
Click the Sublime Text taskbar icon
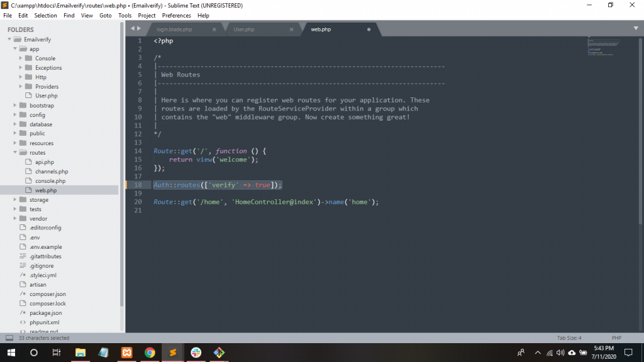pyautogui.click(x=172, y=353)
